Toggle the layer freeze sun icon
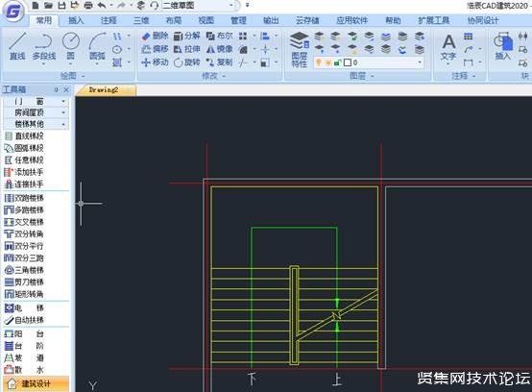 tap(327, 62)
